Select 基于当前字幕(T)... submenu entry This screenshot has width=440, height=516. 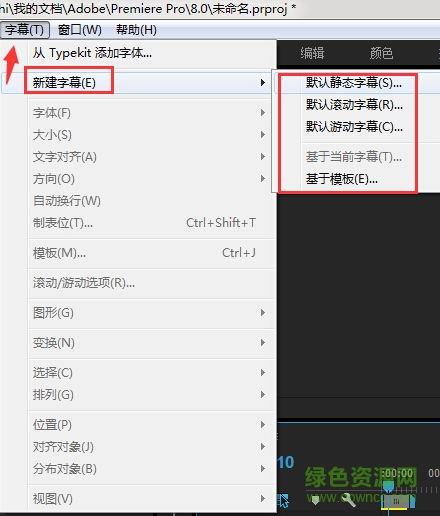click(x=354, y=157)
